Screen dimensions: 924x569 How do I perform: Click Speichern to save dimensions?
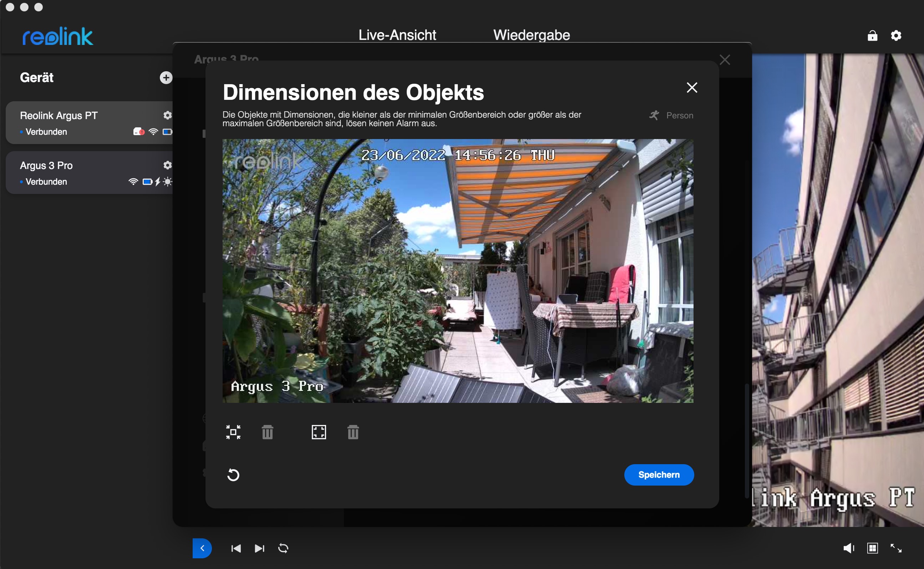[x=659, y=475]
